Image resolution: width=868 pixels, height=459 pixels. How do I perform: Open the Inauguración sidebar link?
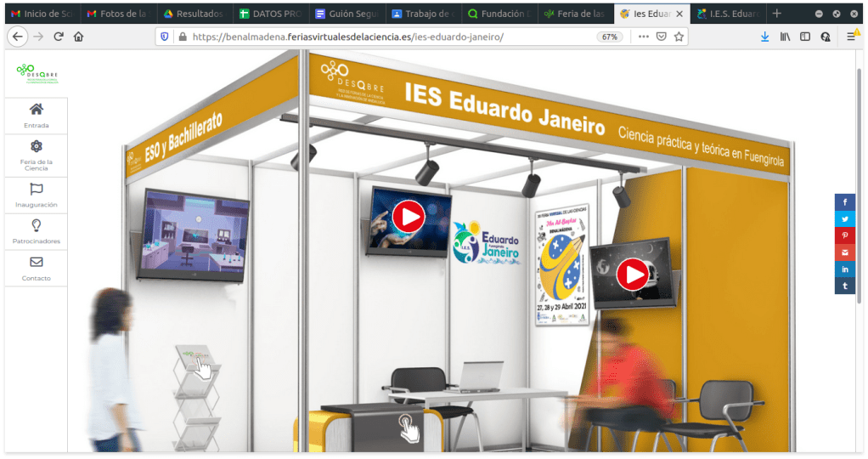[x=36, y=195]
